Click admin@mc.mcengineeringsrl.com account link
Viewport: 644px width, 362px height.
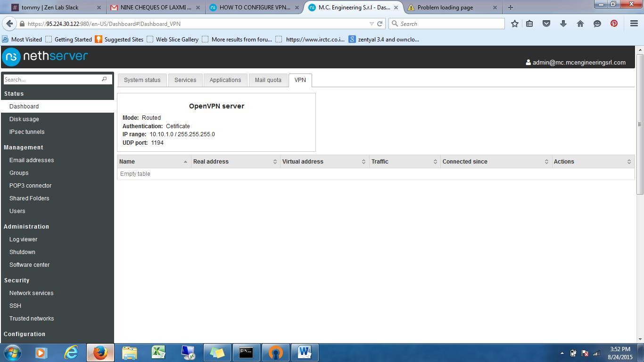pyautogui.click(x=576, y=63)
